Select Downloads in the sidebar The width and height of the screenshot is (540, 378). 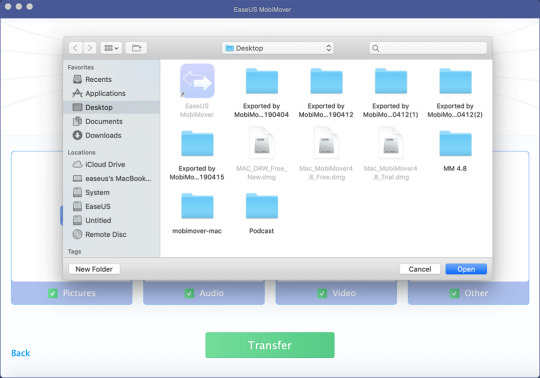pyautogui.click(x=112, y=135)
